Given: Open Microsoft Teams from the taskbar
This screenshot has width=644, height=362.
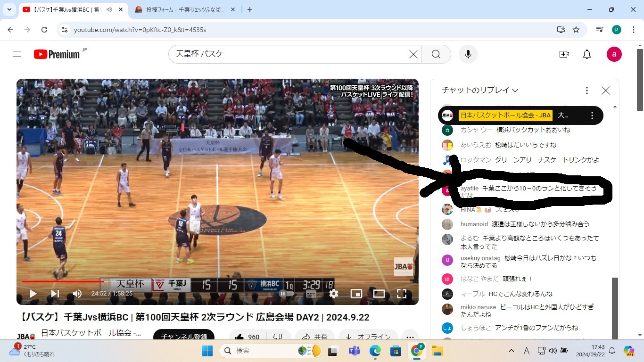Looking at the screenshot, I should [x=354, y=351].
